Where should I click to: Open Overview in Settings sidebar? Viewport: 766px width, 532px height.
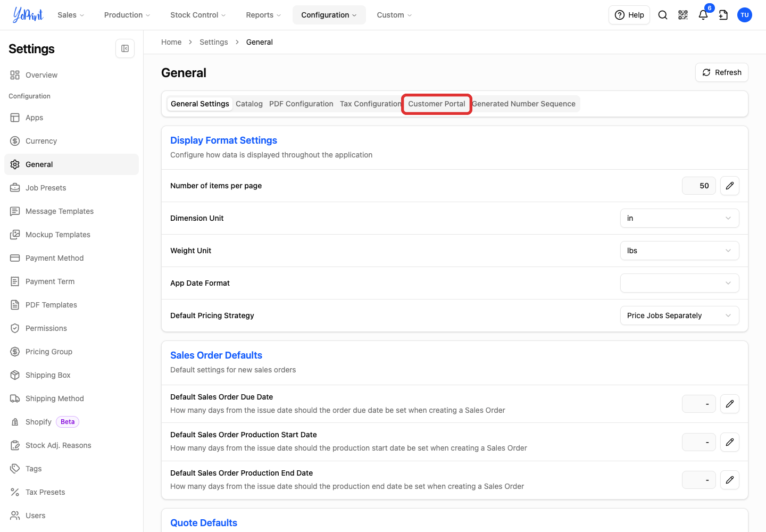(71, 75)
